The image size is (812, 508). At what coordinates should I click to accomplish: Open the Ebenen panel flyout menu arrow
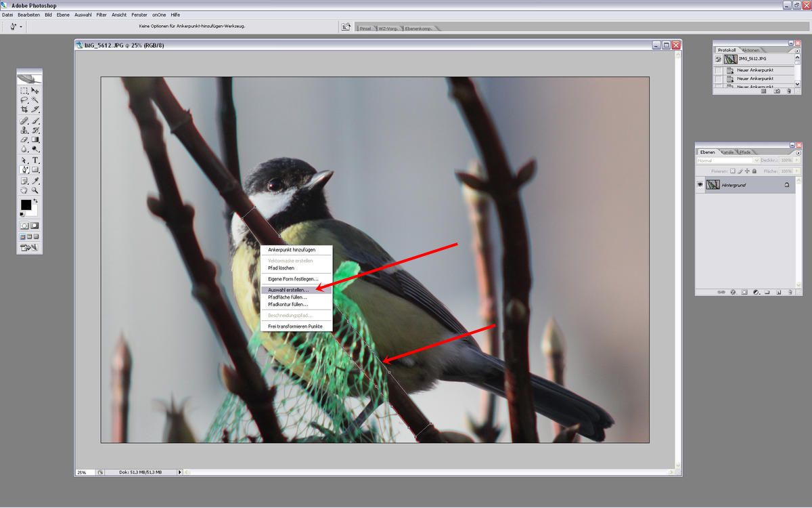pyautogui.click(x=798, y=153)
